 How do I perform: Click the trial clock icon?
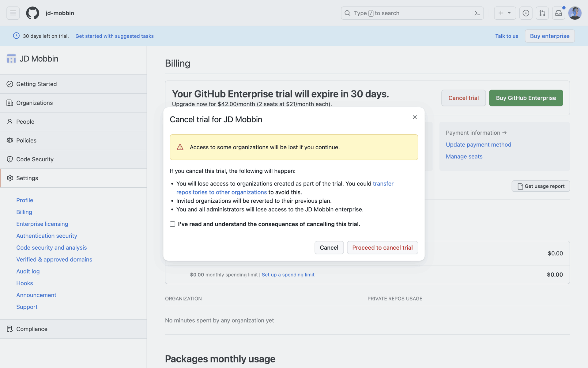click(16, 36)
